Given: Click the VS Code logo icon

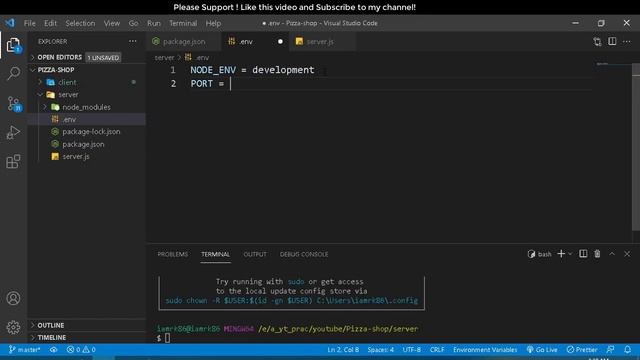Looking at the screenshot, I should coord(10,23).
